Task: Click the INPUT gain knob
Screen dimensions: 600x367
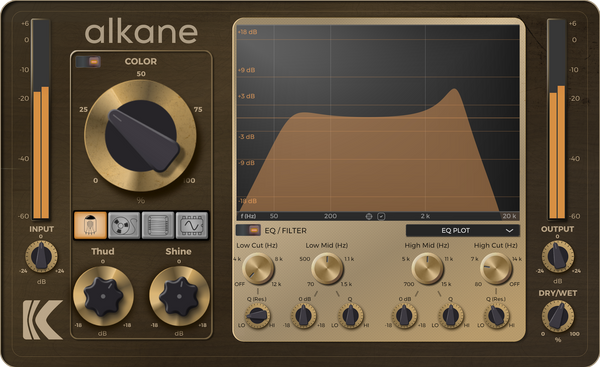Action: pyautogui.click(x=41, y=256)
